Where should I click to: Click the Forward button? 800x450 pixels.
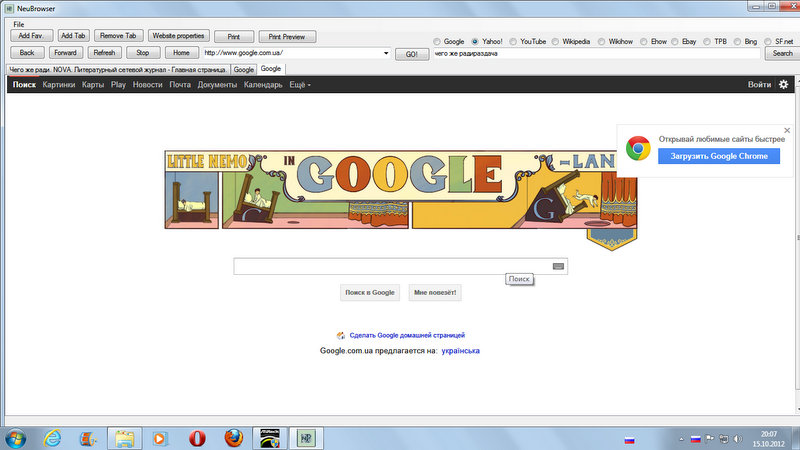[65, 53]
